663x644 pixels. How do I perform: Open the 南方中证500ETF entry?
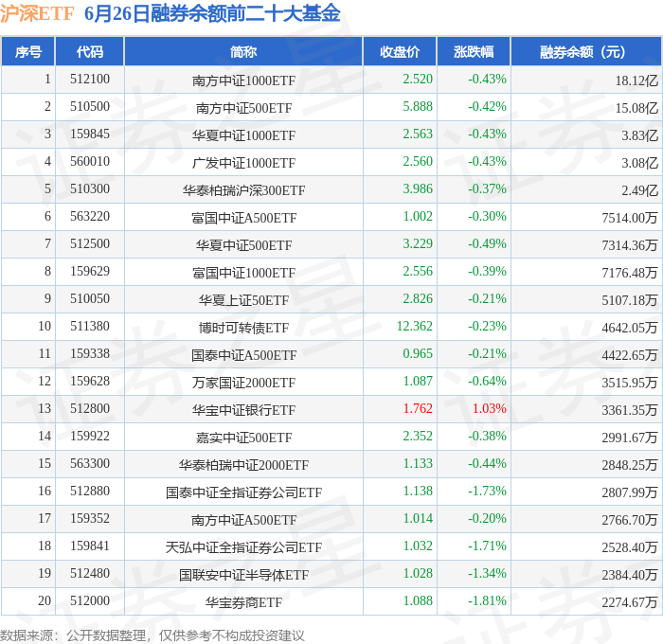[243, 108]
